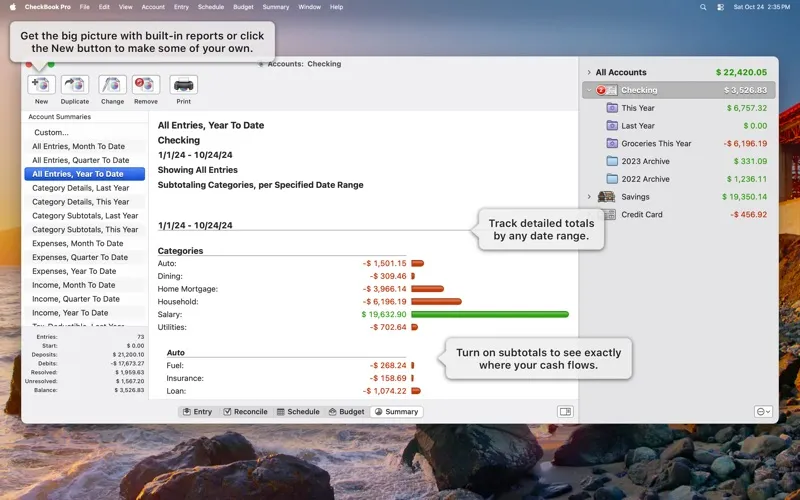Select Category Subtotals, This Year report
The image size is (800, 500).
click(x=85, y=230)
